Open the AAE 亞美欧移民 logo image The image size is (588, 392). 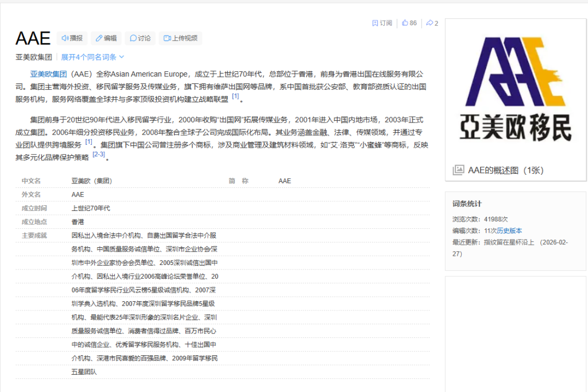coord(516,89)
